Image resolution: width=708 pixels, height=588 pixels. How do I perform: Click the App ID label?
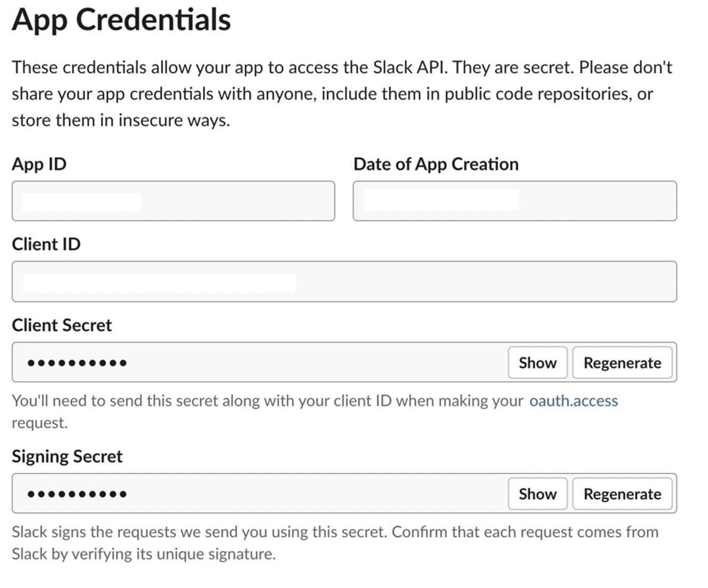[39, 164]
